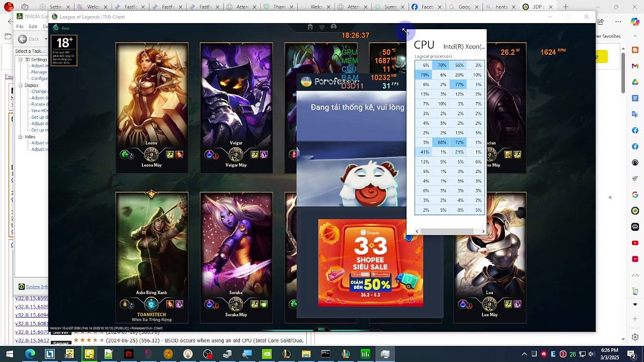Click the volume icon in system tray
This screenshot has height=362, width=644.
591,354
